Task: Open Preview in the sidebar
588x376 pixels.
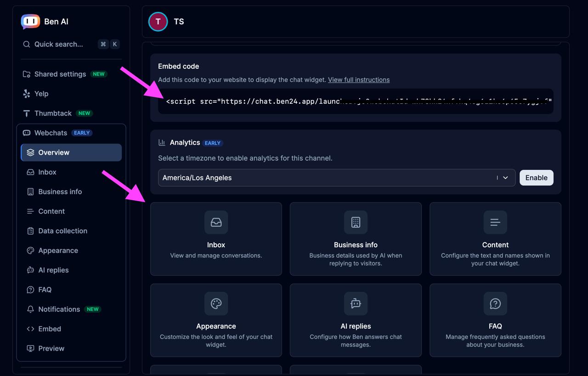Action: tap(71, 348)
